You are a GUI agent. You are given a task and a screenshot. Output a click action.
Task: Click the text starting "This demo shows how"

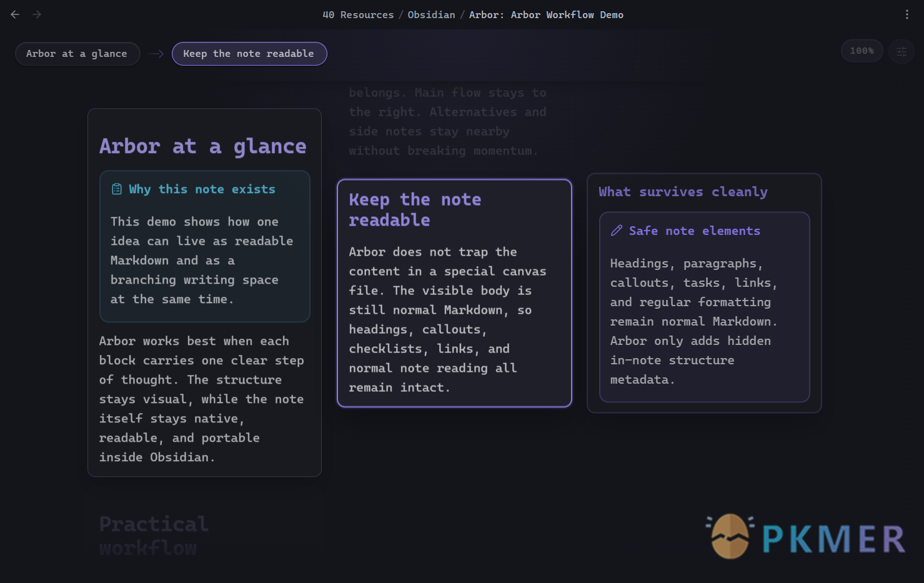[x=202, y=261]
